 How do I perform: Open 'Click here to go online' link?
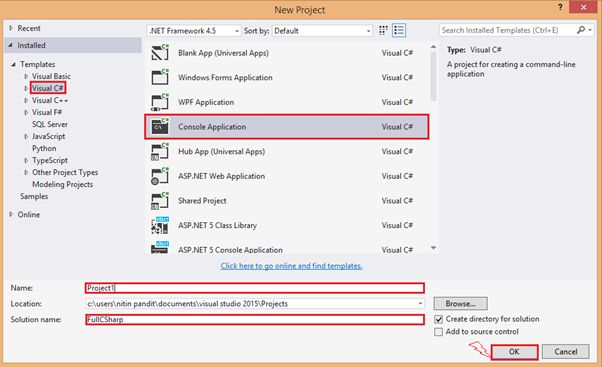[291, 266]
